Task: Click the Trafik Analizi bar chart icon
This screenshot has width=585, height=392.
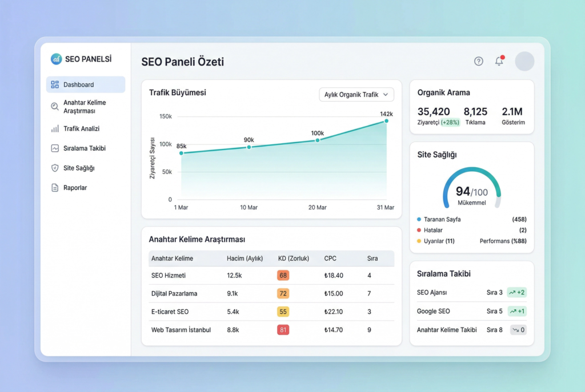Action: pos(55,129)
